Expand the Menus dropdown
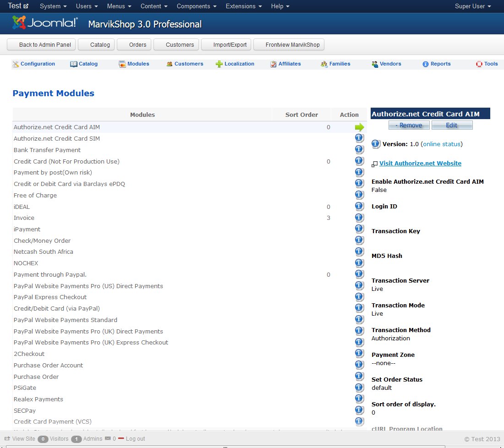Screen dimensions: 504x448 119,6
